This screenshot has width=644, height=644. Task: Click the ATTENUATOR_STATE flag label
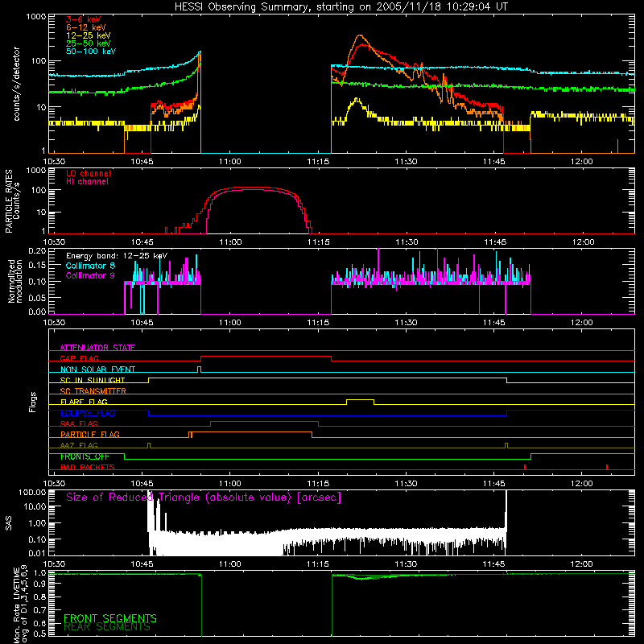point(97,348)
